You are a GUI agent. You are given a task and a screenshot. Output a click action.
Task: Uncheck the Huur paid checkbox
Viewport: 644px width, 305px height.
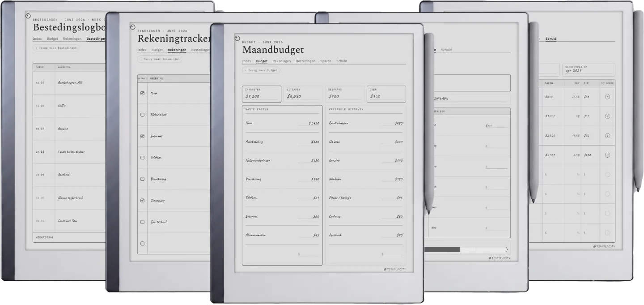click(142, 93)
